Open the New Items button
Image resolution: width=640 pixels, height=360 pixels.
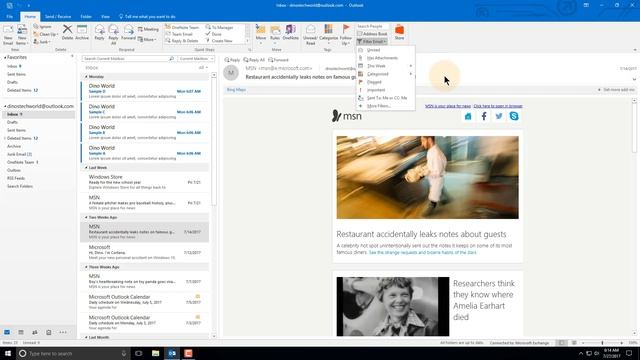click(22, 34)
